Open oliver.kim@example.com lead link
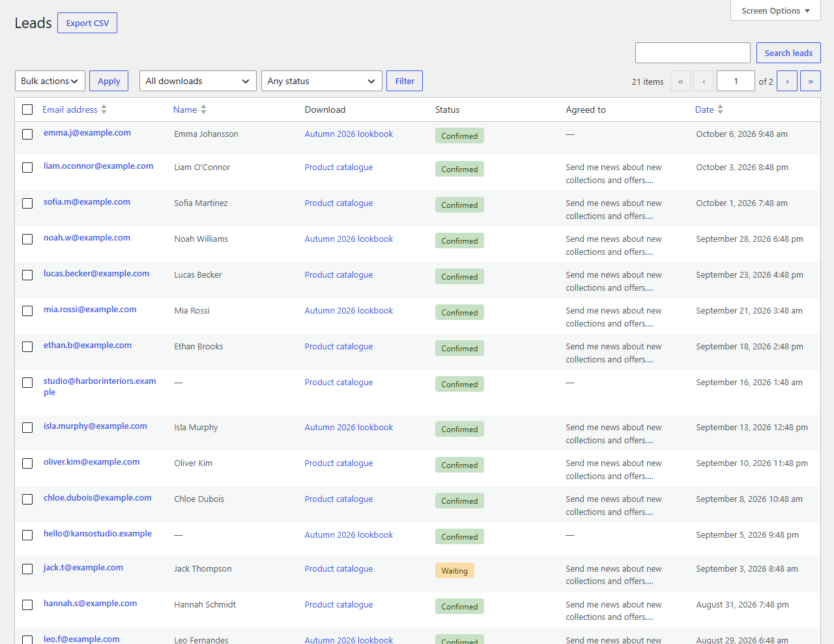 pos(91,461)
